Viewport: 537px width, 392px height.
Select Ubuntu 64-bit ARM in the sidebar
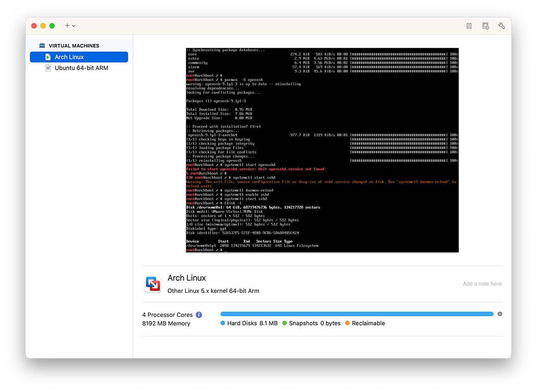[79, 68]
